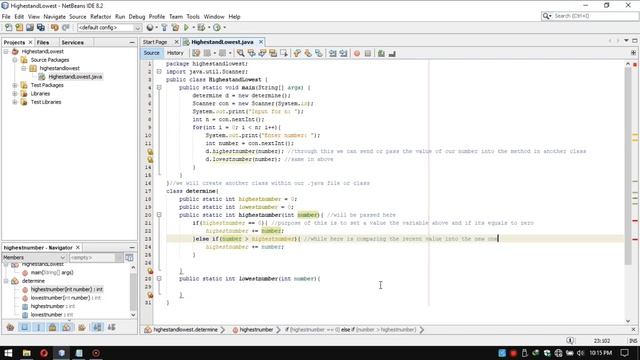The height and width of the screenshot is (360, 640).
Task: Click Stop Macro Recording square icon
Action: [x=368, y=53]
